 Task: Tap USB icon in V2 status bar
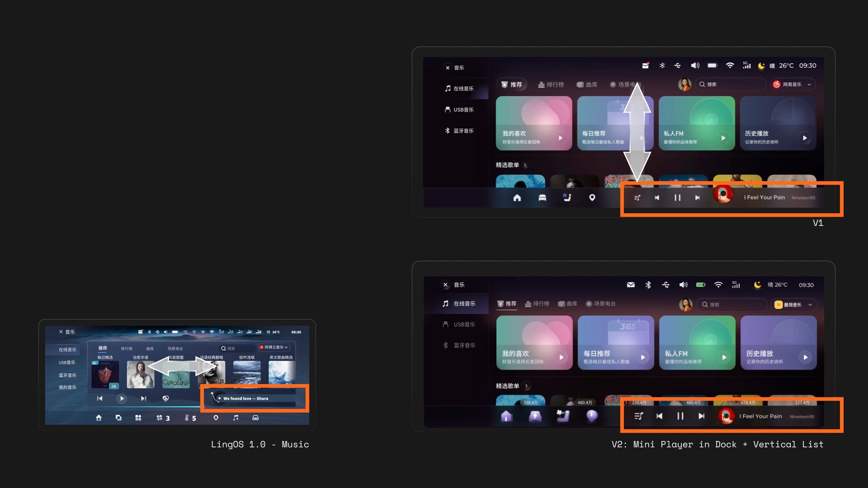666,285
